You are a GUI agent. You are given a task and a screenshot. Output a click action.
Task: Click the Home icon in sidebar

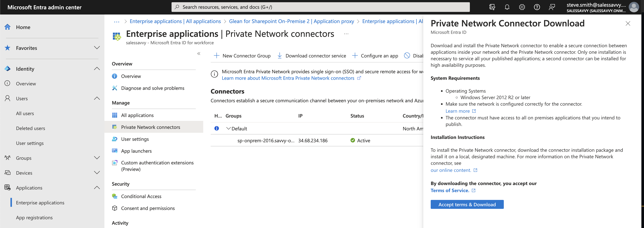(7, 27)
